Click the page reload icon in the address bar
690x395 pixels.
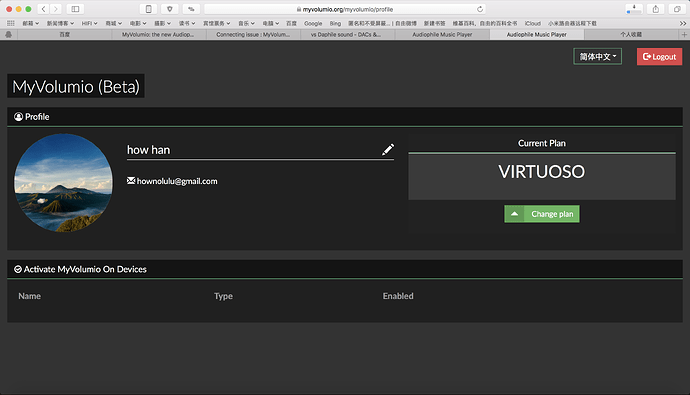click(x=480, y=9)
